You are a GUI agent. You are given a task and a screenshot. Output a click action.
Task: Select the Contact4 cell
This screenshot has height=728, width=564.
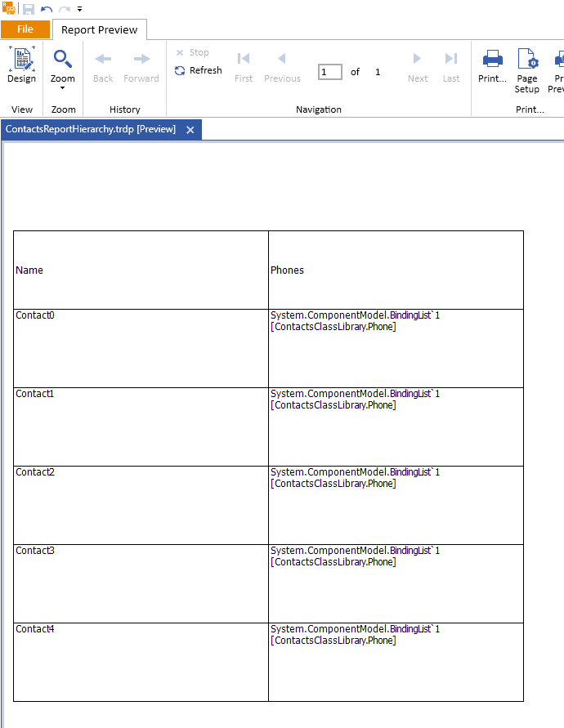tap(141, 662)
